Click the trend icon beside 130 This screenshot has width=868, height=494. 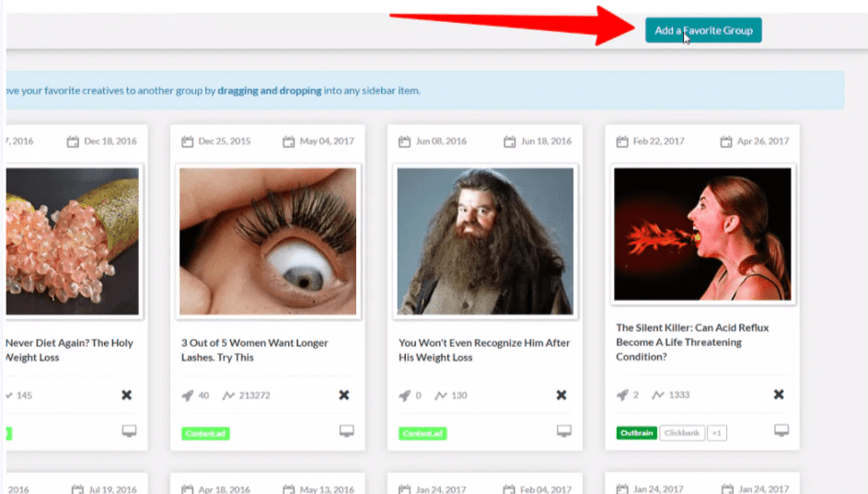pyautogui.click(x=441, y=396)
